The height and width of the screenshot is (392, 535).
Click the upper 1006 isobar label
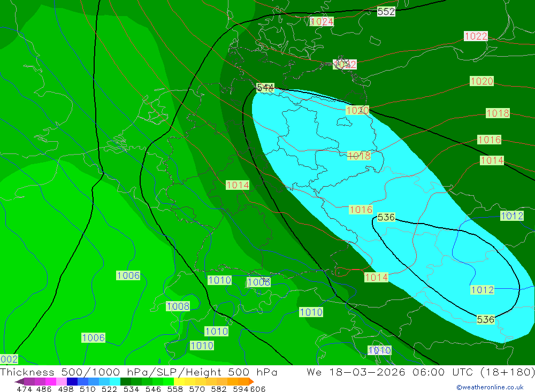click(x=128, y=275)
